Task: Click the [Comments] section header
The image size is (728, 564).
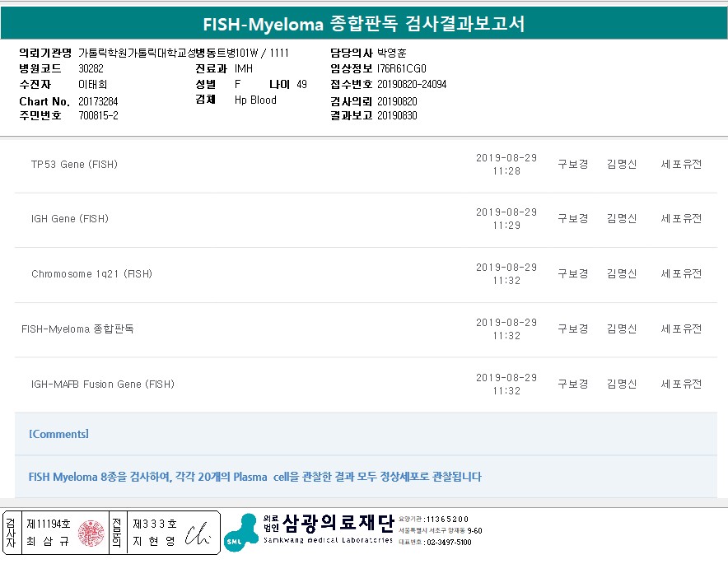Action: pos(58,434)
